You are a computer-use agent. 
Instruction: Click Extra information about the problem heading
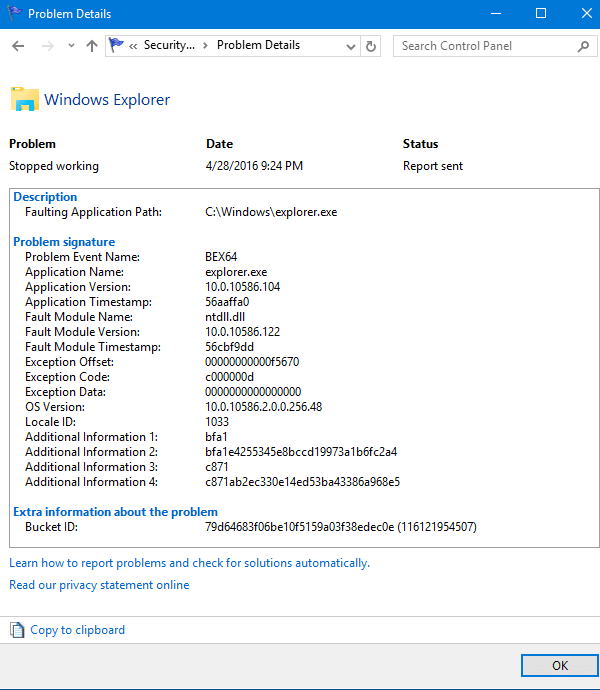115,512
